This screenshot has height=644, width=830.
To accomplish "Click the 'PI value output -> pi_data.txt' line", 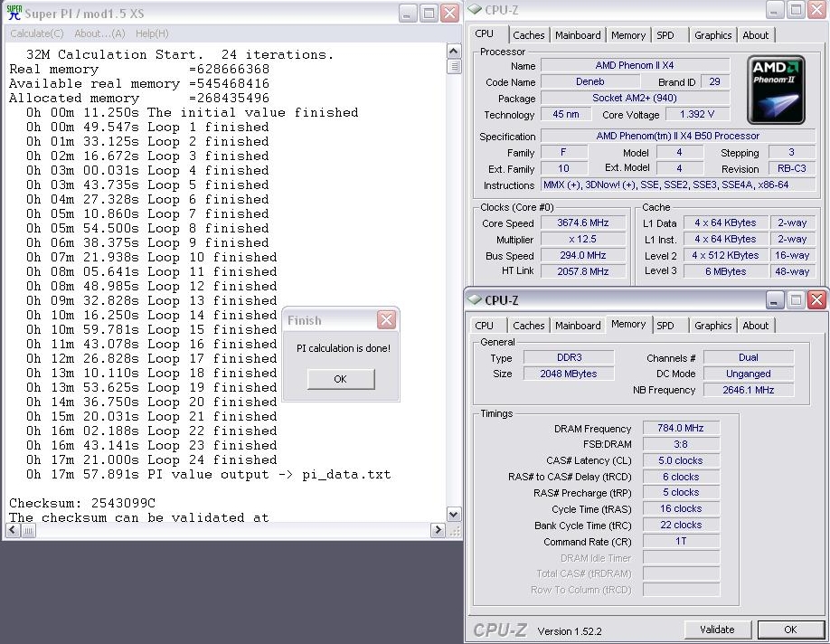I will (209, 475).
